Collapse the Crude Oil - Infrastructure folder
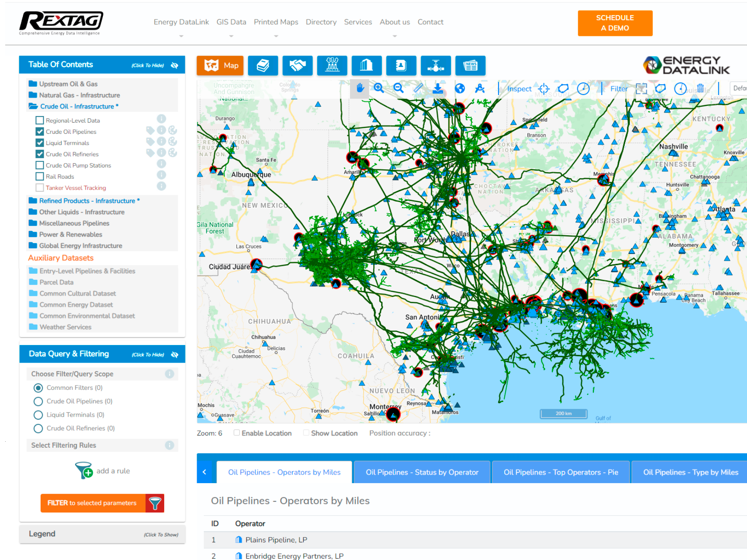747x560 pixels. pos(73,106)
